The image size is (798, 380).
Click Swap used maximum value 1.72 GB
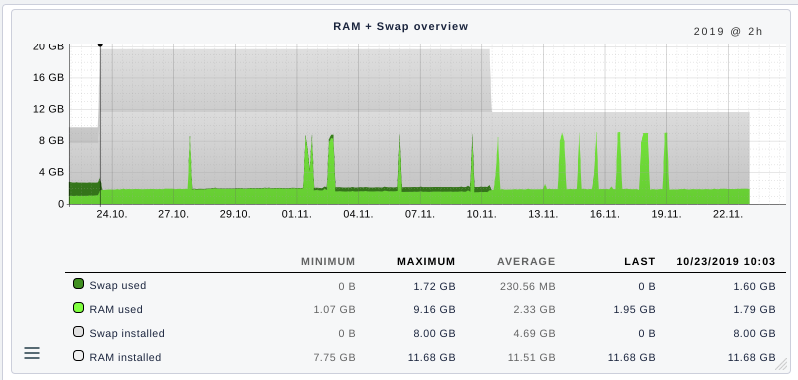(x=434, y=286)
